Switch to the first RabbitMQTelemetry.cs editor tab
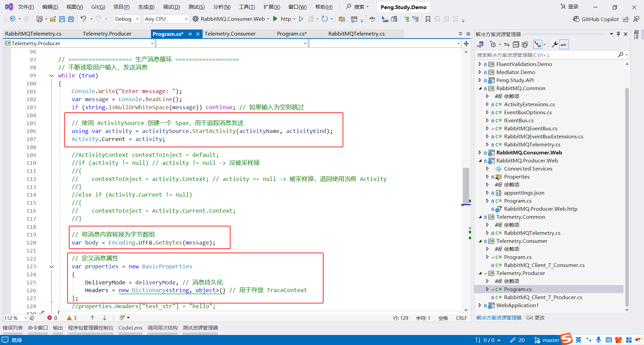 (33, 34)
